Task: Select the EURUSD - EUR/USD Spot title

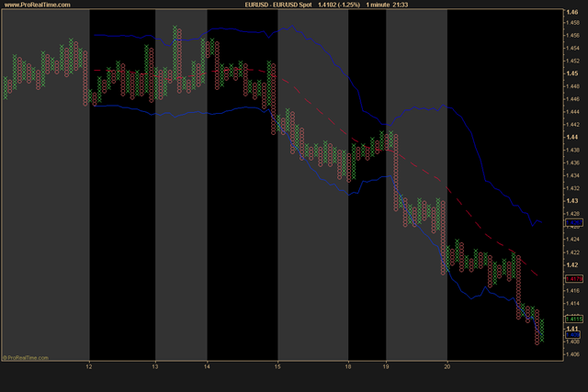Action: pyautogui.click(x=278, y=5)
